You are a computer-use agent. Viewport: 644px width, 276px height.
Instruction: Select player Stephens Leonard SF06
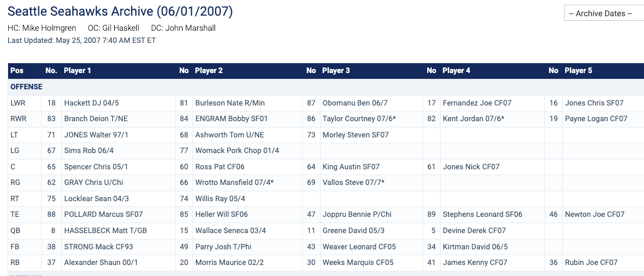(482, 215)
